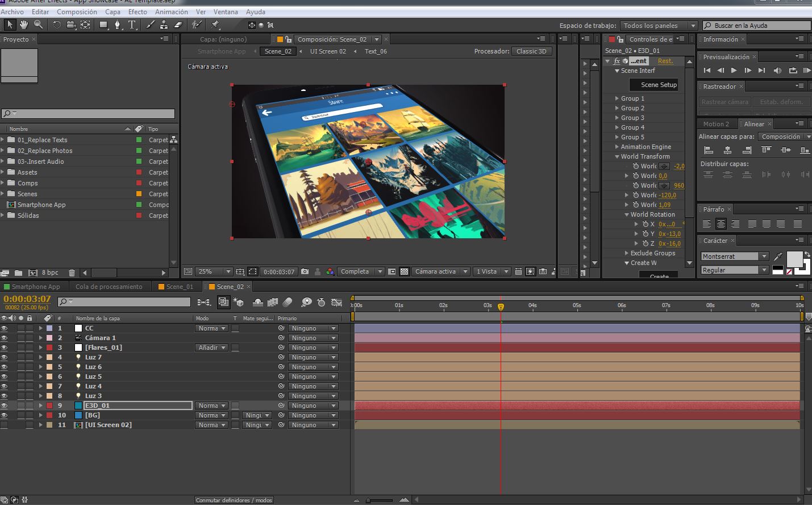Select the Eraser tool
The width and height of the screenshot is (812, 505).
coord(178,24)
